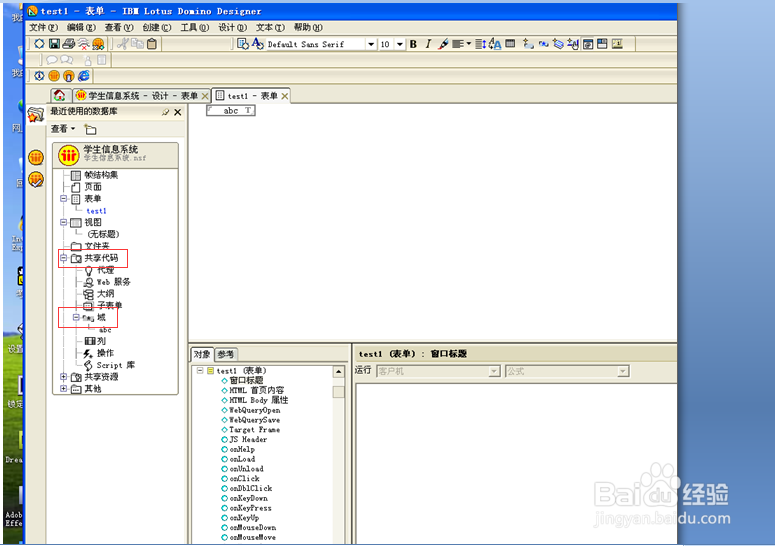Open the font name dropdown
The width and height of the screenshot is (775, 546).
(371, 44)
